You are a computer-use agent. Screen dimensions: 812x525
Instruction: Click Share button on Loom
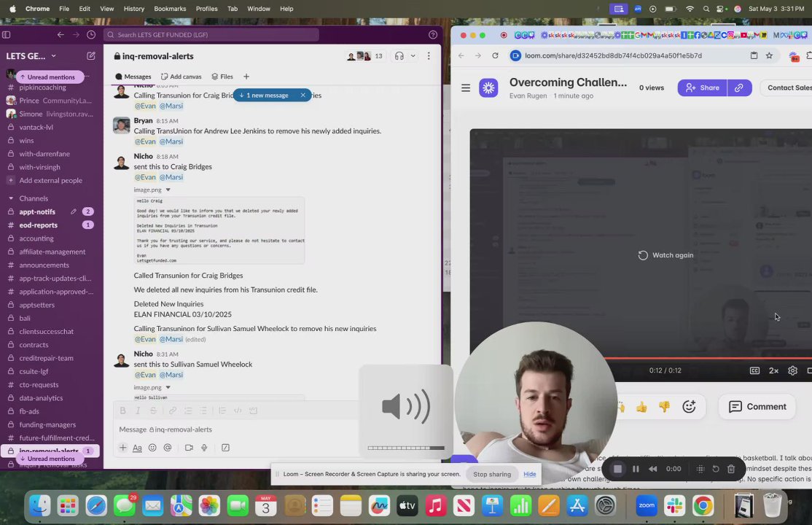coord(702,87)
